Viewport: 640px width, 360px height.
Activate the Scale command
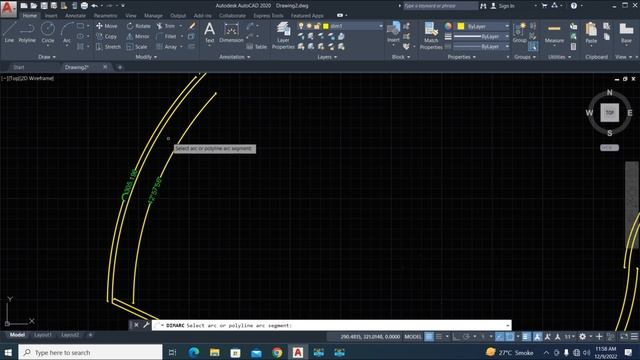(137, 47)
